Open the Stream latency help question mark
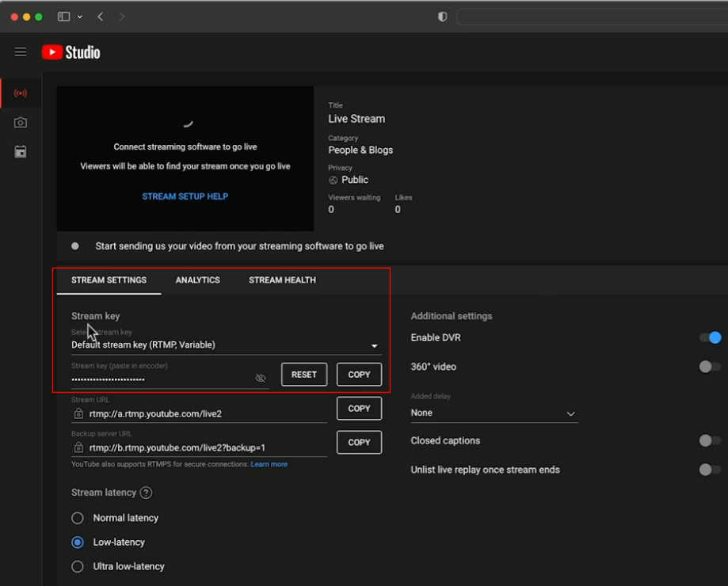This screenshot has width=728, height=586. (x=146, y=493)
